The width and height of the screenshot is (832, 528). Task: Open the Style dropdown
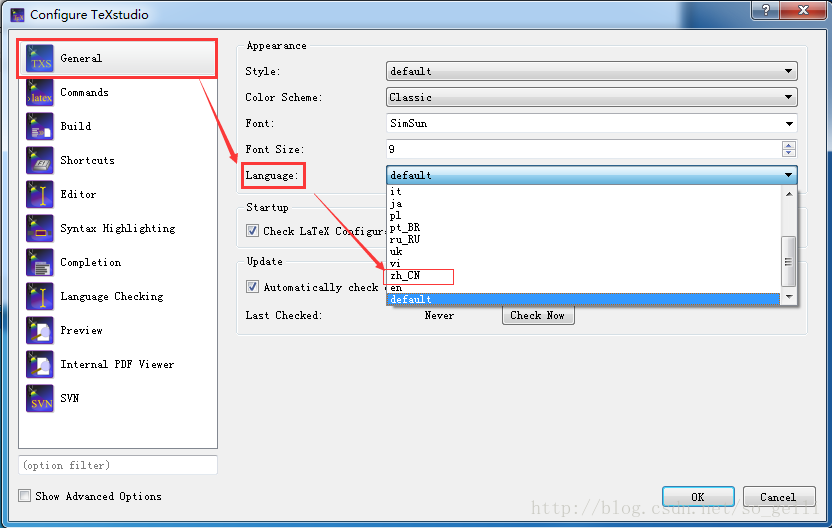[x=592, y=71]
